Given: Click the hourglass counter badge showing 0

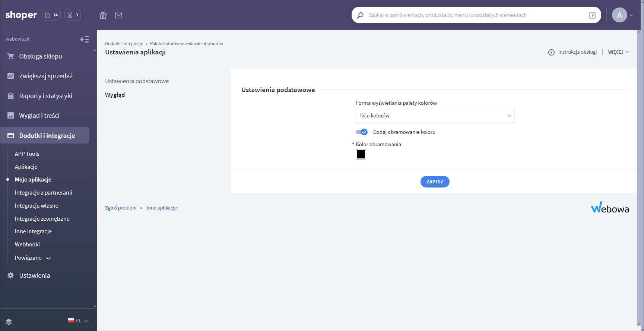Looking at the screenshot, I should (x=73, y=15).
